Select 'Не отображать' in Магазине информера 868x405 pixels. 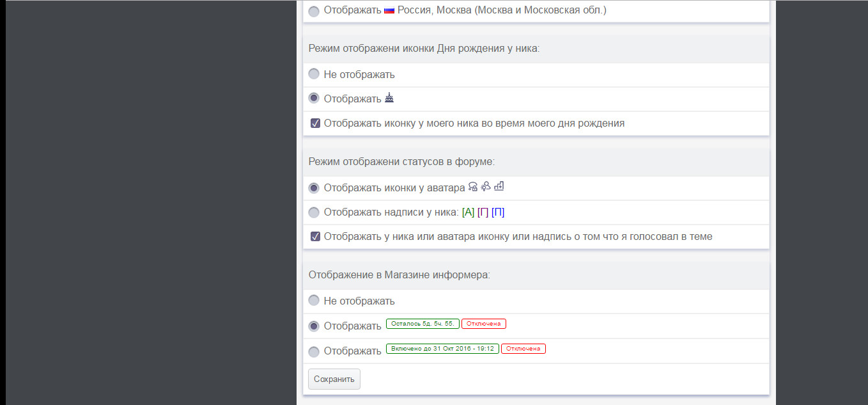314,301
